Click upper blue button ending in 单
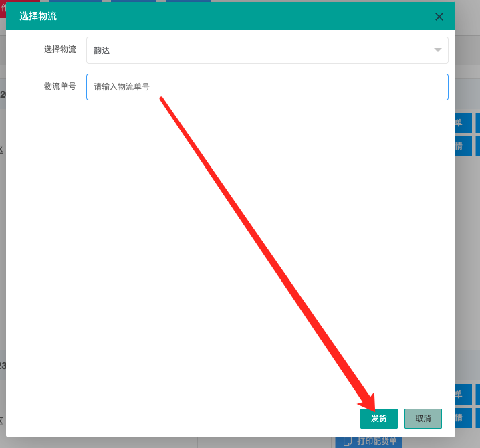Image resolution: width=480 pixels, height=448 pixels. (x=464, y=123)
